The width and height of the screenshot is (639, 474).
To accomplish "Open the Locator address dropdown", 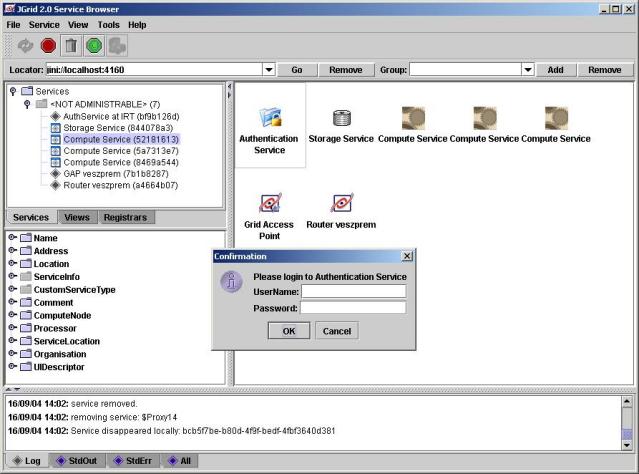I will pos(268,70).
